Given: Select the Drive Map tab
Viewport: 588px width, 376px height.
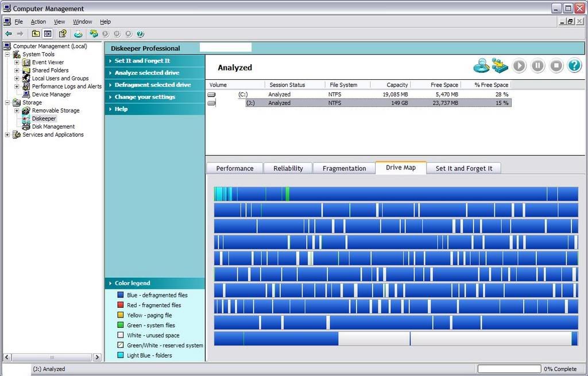Looking at the screenshot, I should [401, 168].
